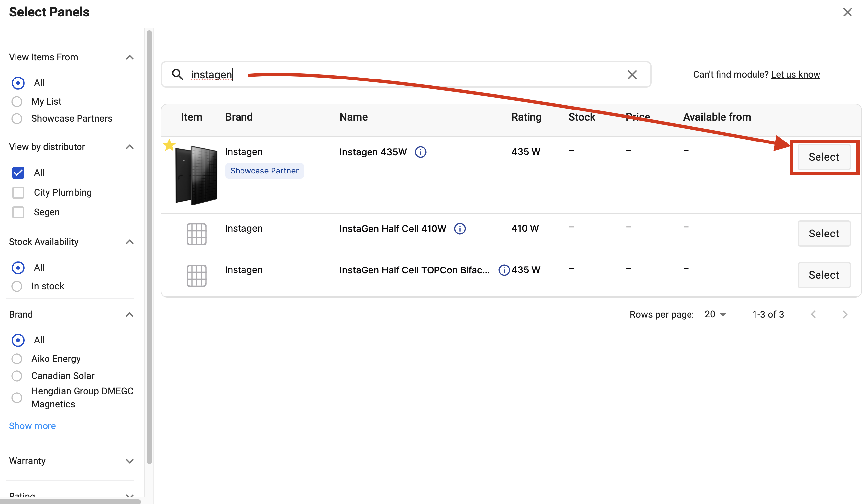This screenshot has width=867, height=504.
Task: Click the Showcase Partner badge
Action: coord(264,171)
